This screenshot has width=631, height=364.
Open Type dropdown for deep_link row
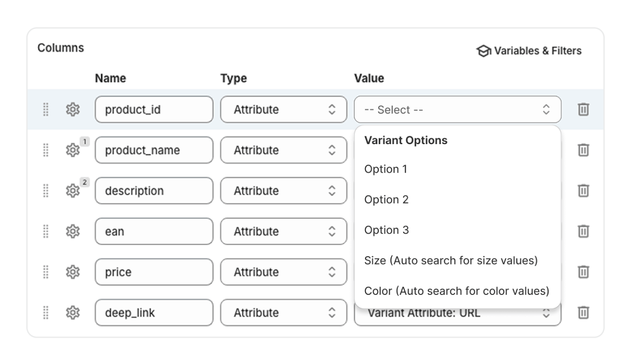(284, 312)
